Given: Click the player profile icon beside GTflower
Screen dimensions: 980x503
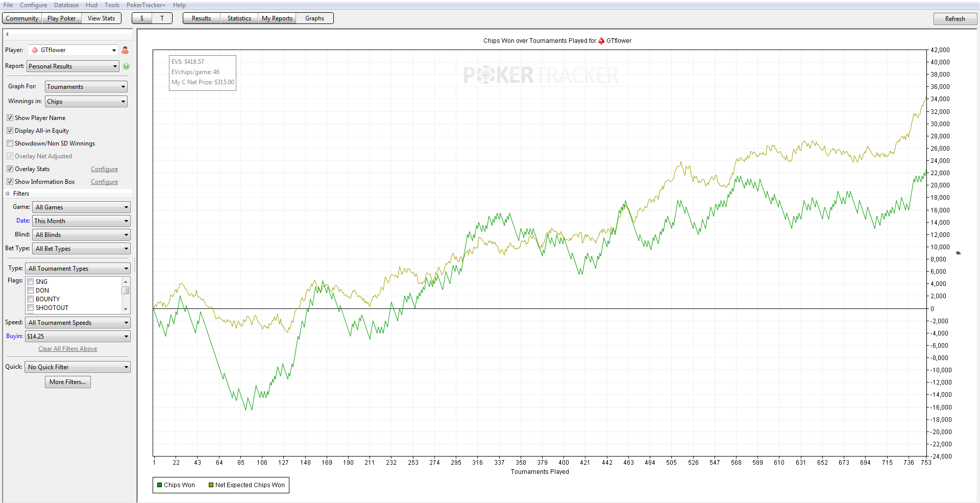Looking at the screenshot, I should click(125, 50).
